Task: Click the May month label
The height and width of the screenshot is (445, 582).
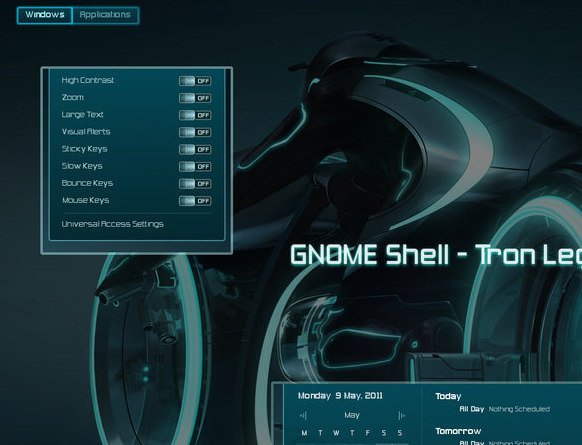Action: click(x=352, y=415)
